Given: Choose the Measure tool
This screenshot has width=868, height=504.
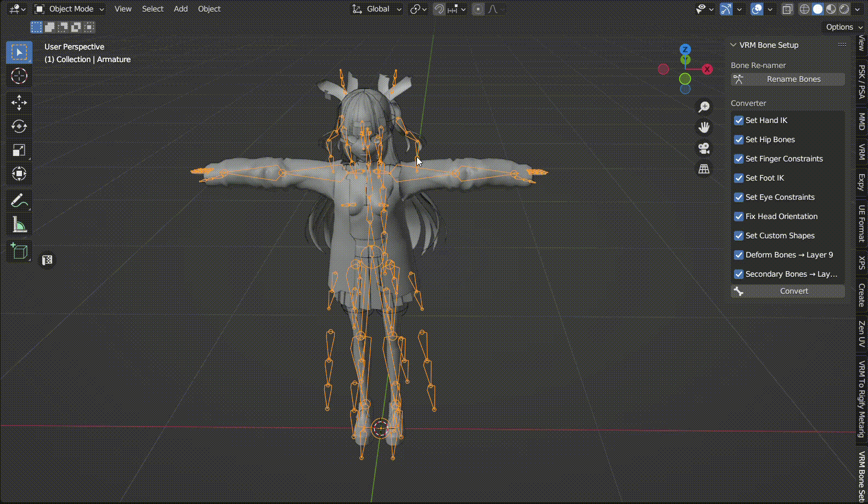Looking at the screenshot, I should pyautogui.click(x=19, y=225).
